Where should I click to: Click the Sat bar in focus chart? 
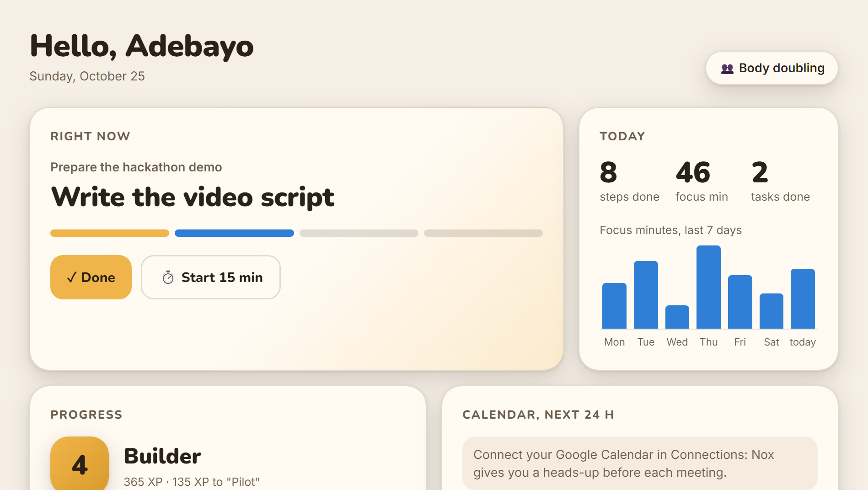(772, 311)
